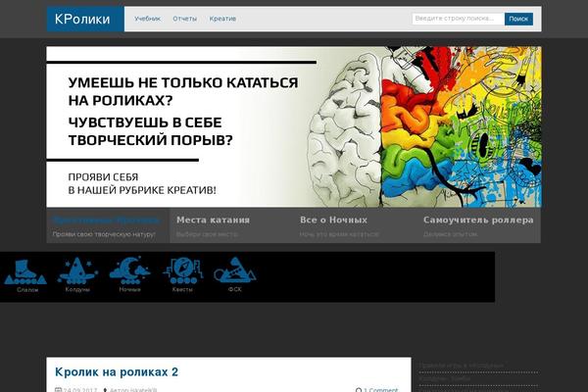The image size is (588, 392).
Task: Open the Отчеты menu item
Action: pos(184,19)
